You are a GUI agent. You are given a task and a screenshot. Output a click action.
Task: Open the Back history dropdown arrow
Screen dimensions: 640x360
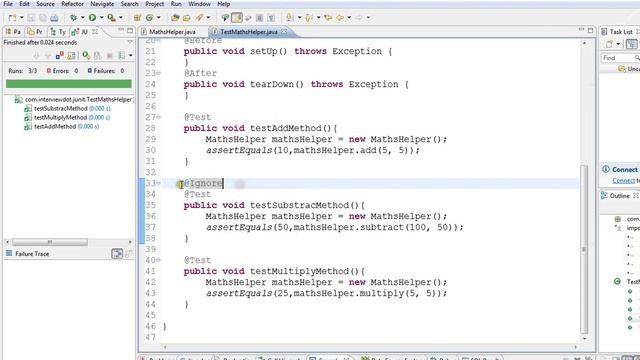pyautogui.click(x=349, y=18)
